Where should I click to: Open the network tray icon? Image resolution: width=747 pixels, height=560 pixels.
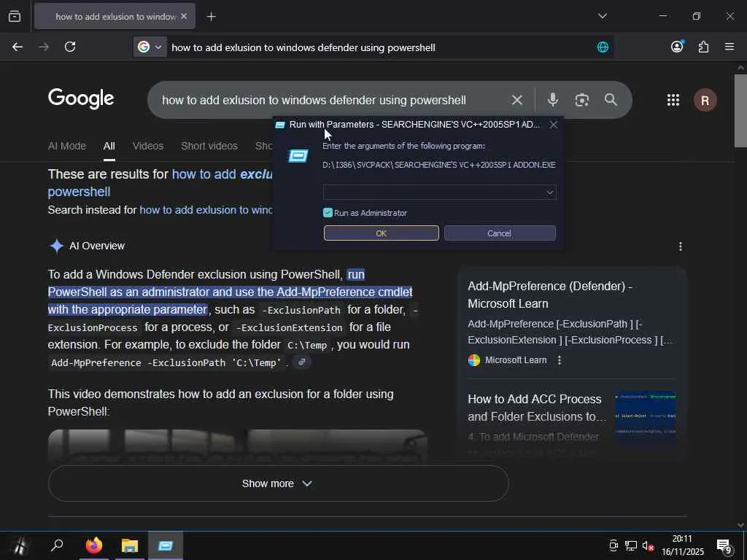click(x=631, y=545)
